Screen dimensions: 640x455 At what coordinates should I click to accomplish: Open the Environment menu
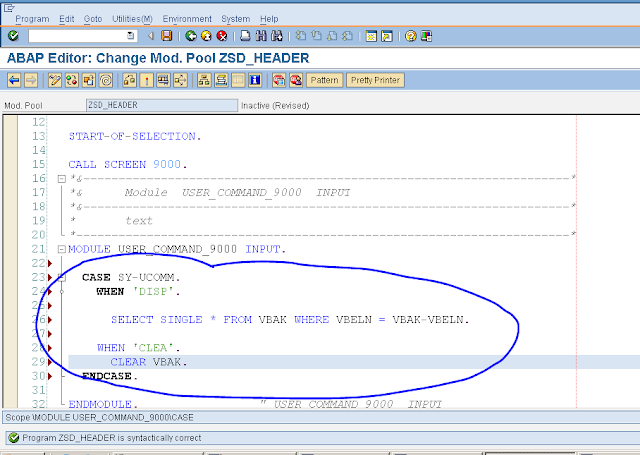(187, 19)
